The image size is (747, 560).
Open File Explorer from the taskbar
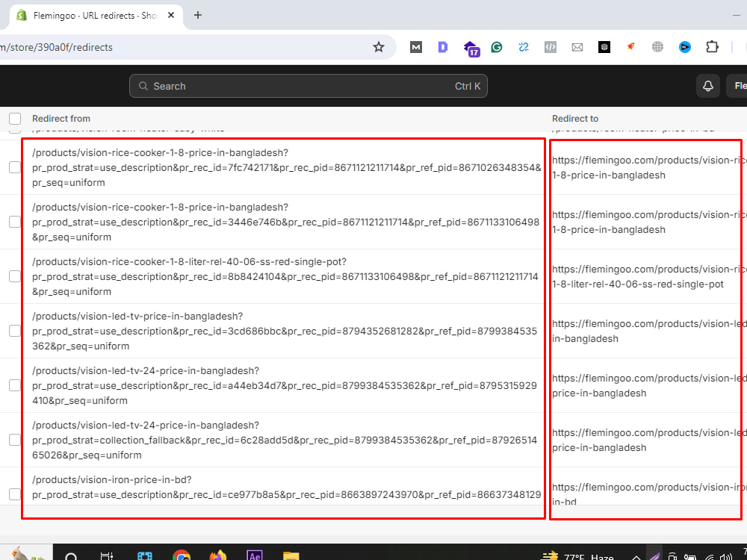click(291, 556)
